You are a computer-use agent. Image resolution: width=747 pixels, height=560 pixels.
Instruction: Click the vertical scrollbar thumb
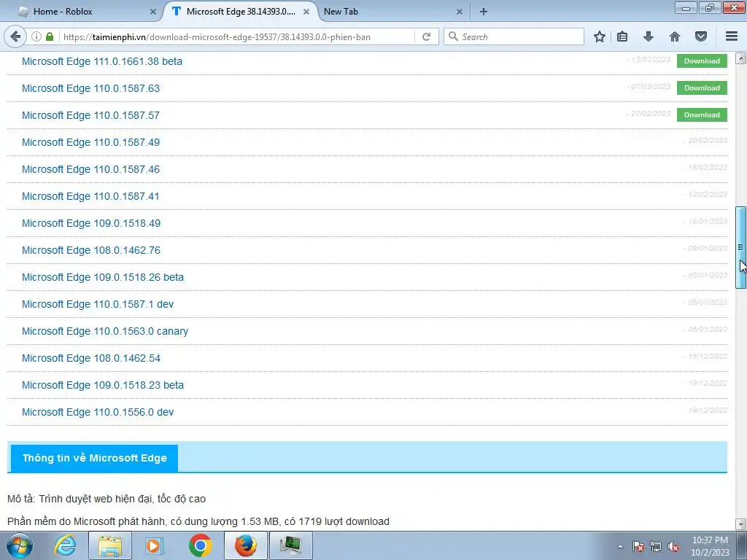click(x=740, y=247)
